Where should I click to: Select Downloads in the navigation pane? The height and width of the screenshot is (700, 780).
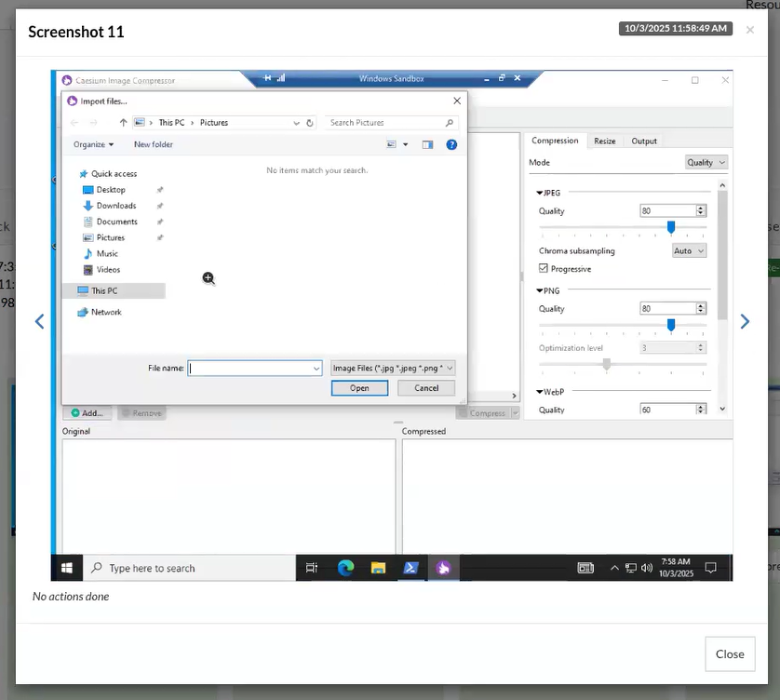[x=115, y=206]
